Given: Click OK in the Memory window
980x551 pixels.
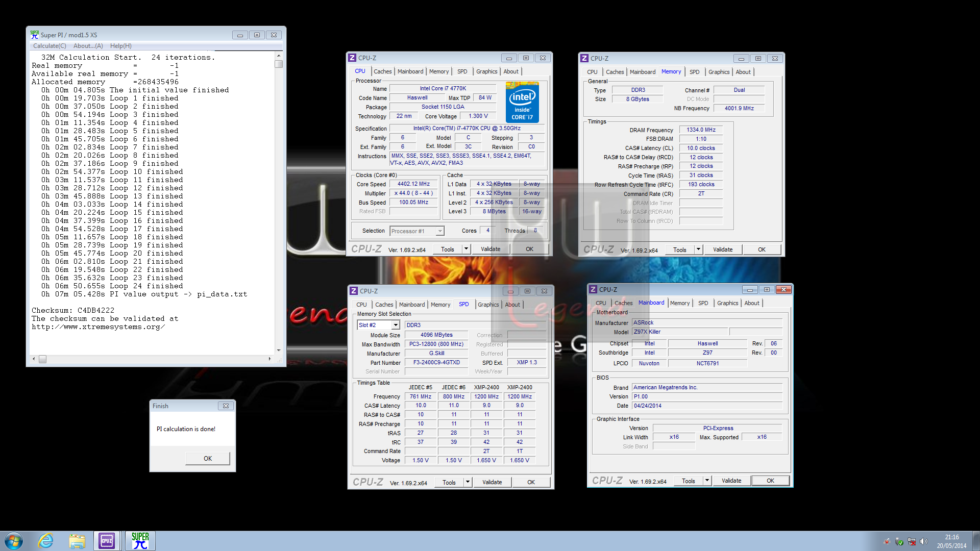Looking at the screenshot, I should (x=762, y=249).
